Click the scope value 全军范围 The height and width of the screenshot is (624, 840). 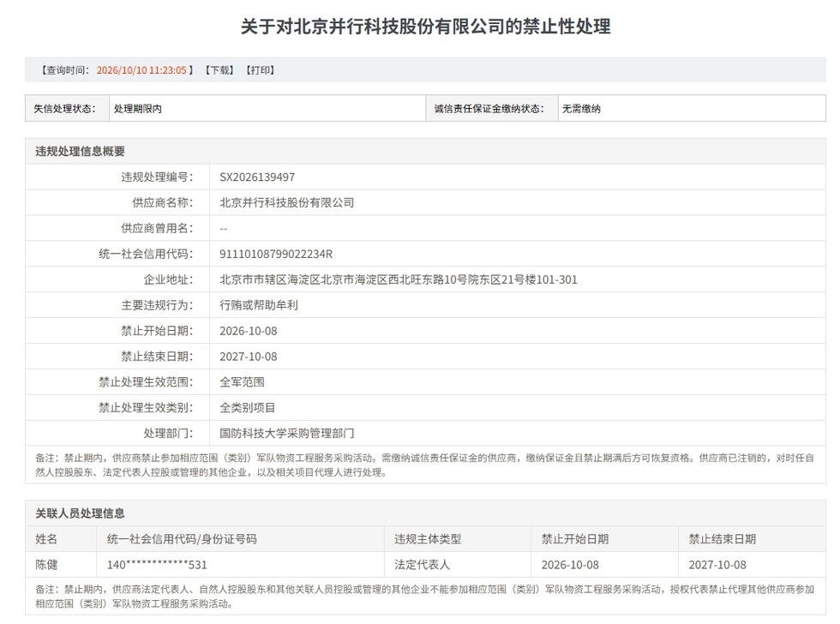pos(242,382)
